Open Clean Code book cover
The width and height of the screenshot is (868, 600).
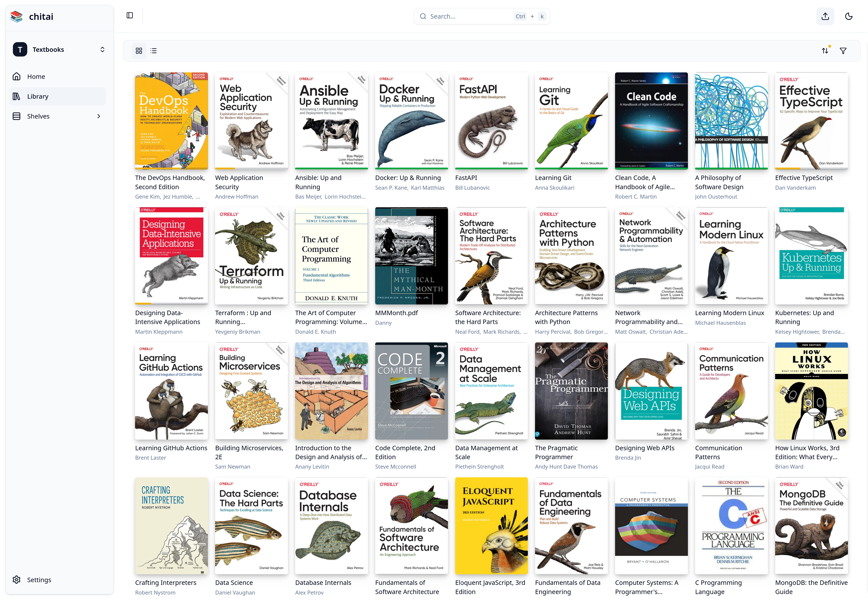pos(651,121)
